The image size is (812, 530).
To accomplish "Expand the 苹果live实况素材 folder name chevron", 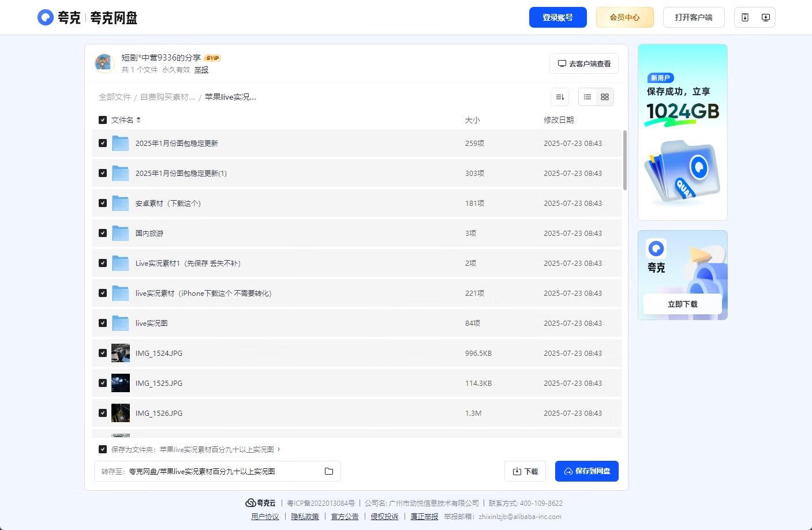I will [x=279, y=449].
